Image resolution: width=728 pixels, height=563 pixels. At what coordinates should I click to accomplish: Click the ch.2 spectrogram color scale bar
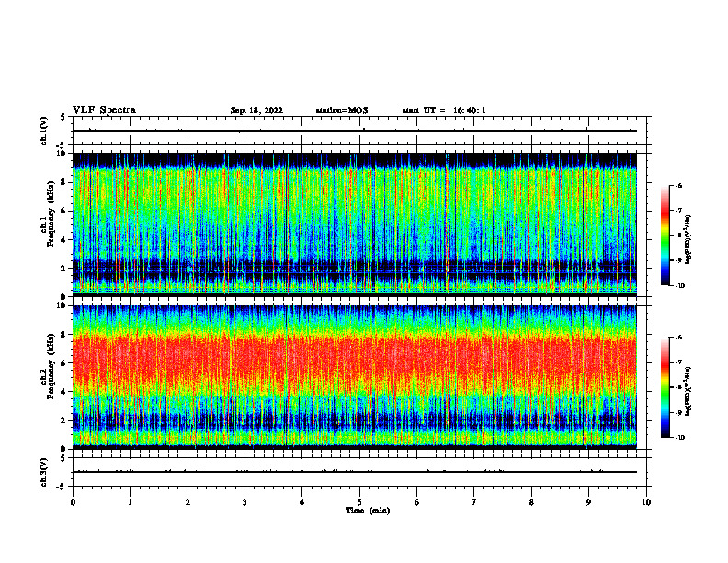665,387
